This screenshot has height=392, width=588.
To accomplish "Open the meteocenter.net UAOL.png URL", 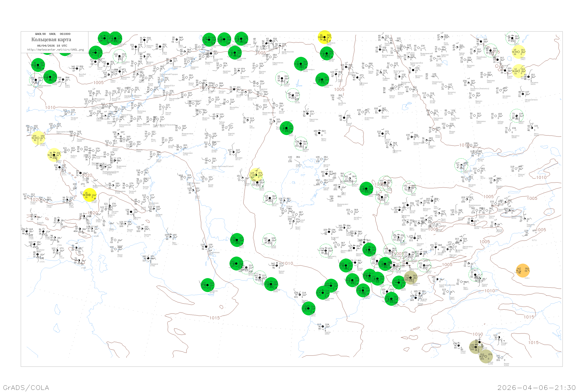I will pos(55,50).
